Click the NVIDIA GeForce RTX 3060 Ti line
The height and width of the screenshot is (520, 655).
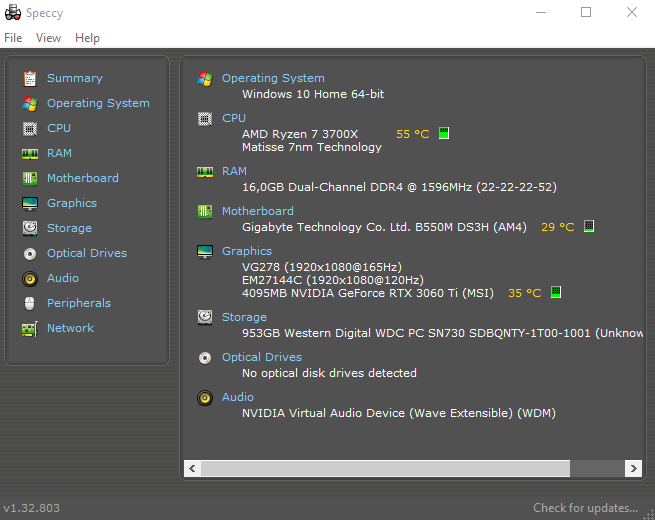point(368,293)
